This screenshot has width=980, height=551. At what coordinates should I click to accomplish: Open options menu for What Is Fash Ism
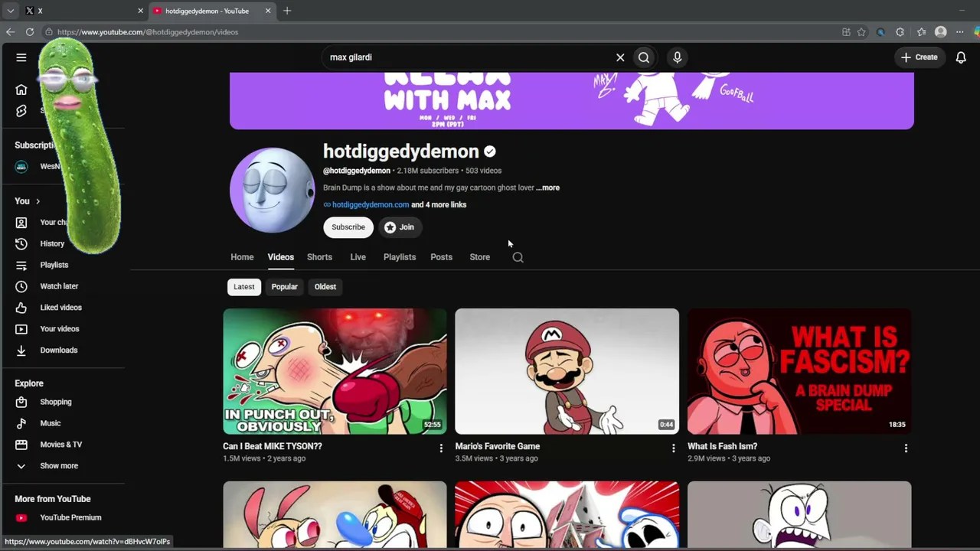(x=906, y=448)
